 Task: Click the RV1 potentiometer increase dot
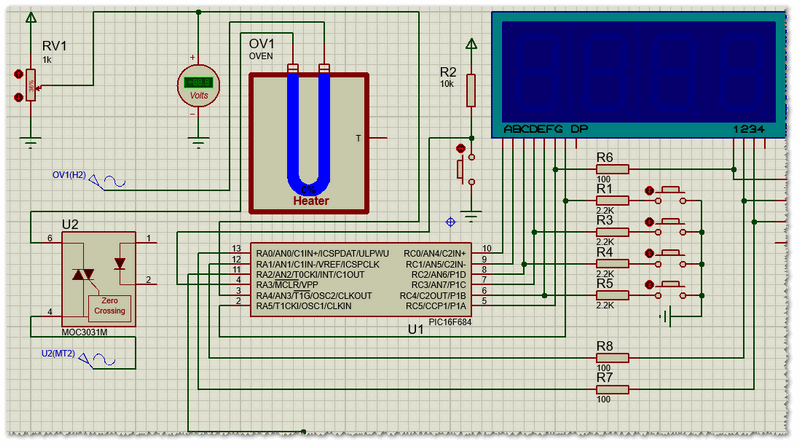(18, 74)
